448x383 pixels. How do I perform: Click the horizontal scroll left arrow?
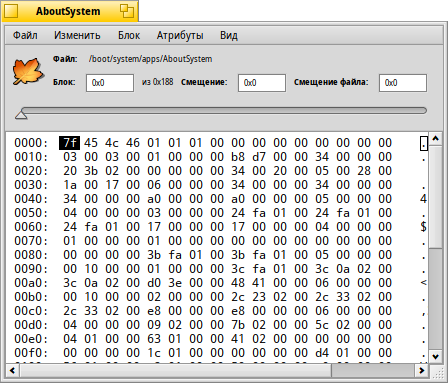coord(13,370)
